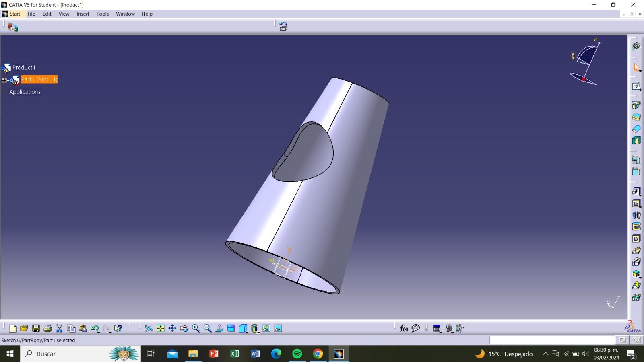The image size is (644, 362).
Task: Open the Start menu in CATIA
Action: (x=15, y=14)
